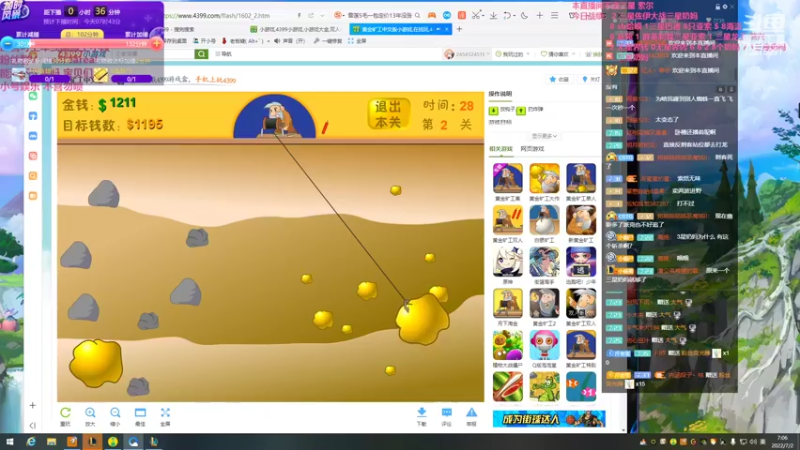Viewport: 800px width, 450px height.
Task: Open the 猜你喜欢 dropdown
Action: [x=557, y=54]
